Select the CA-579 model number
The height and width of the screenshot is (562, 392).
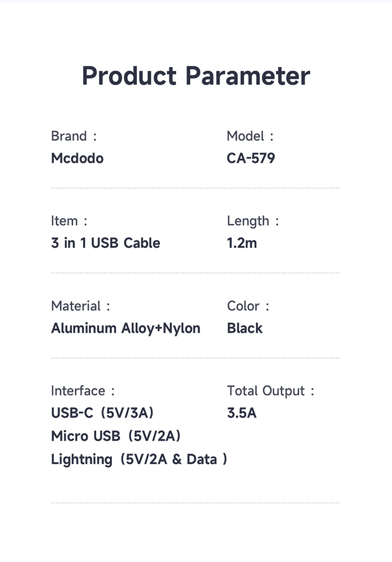click(x=251, y=158)
